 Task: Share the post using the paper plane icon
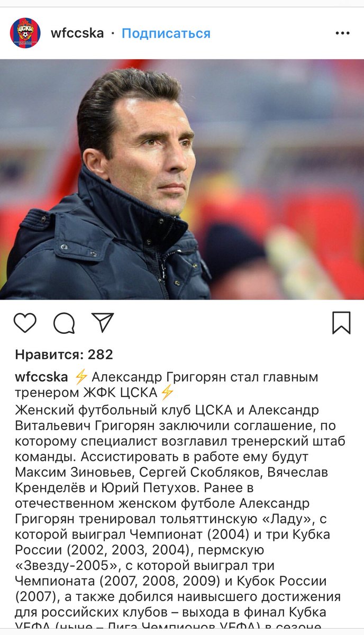click(x=103, y=322)
